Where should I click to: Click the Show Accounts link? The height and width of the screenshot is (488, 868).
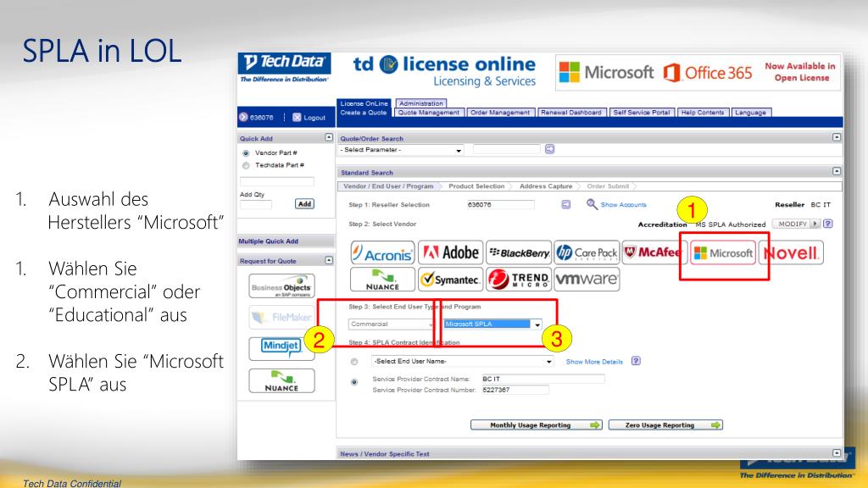click(623, 205)
